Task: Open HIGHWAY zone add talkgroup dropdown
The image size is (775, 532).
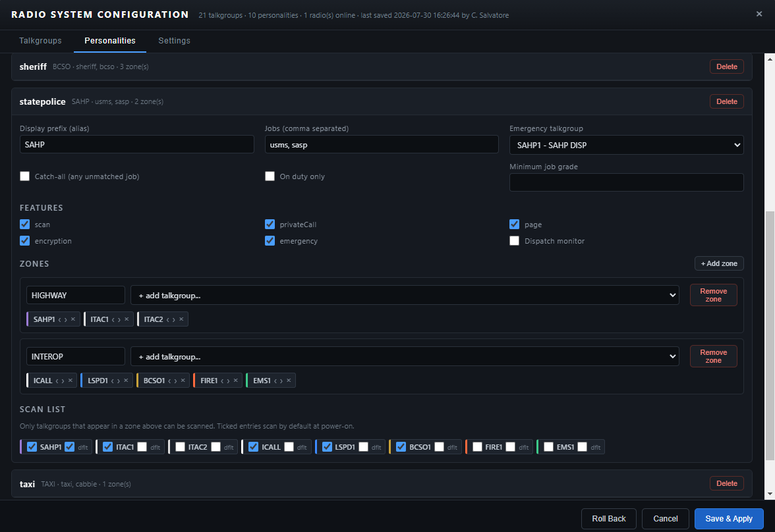Action: click(405, 295)
